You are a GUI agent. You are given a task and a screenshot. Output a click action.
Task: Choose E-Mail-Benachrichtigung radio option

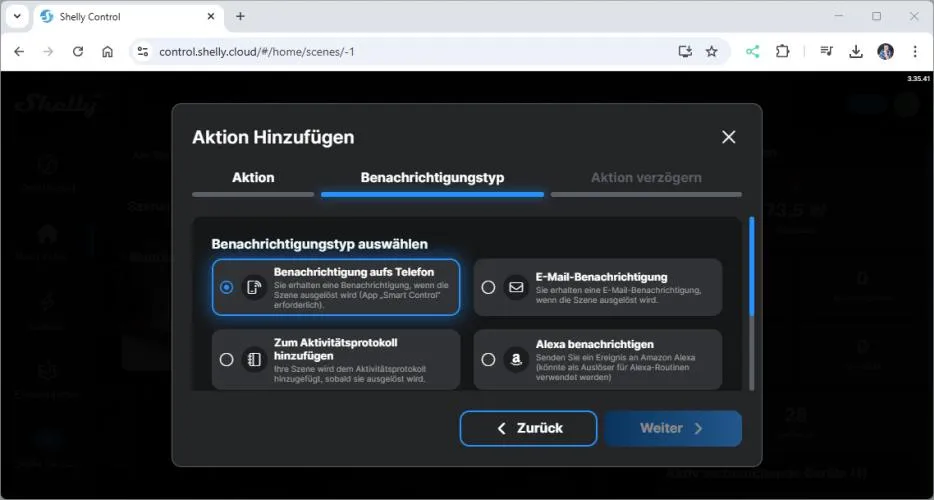click(488, 287)
